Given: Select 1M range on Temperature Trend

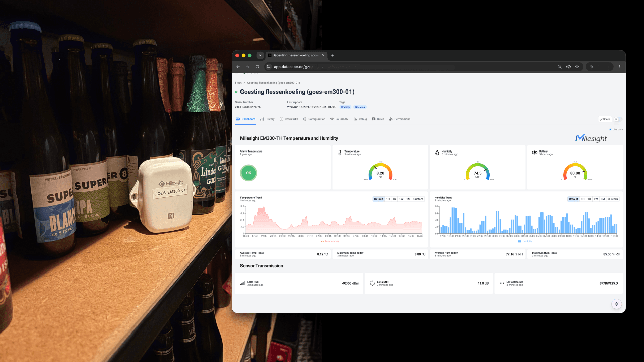Looking at the screenshot, I should [408, 199].
